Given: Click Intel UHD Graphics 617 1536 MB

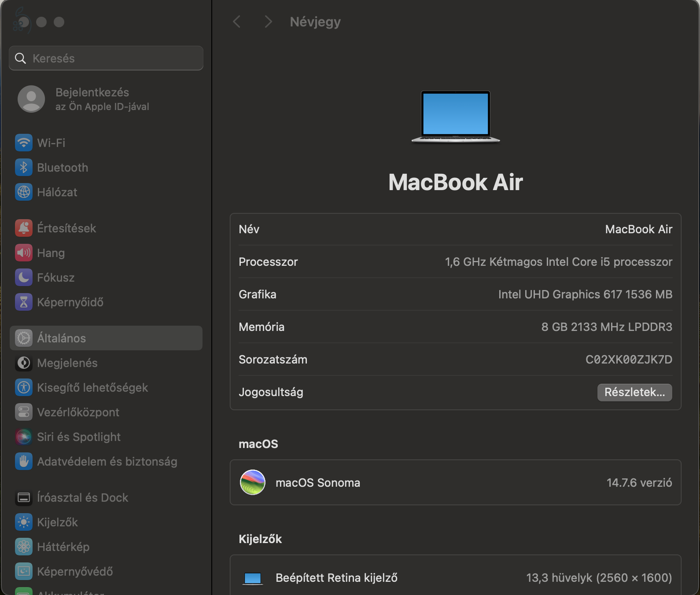Looking at the screenshot, I should (x=586, y=294).
